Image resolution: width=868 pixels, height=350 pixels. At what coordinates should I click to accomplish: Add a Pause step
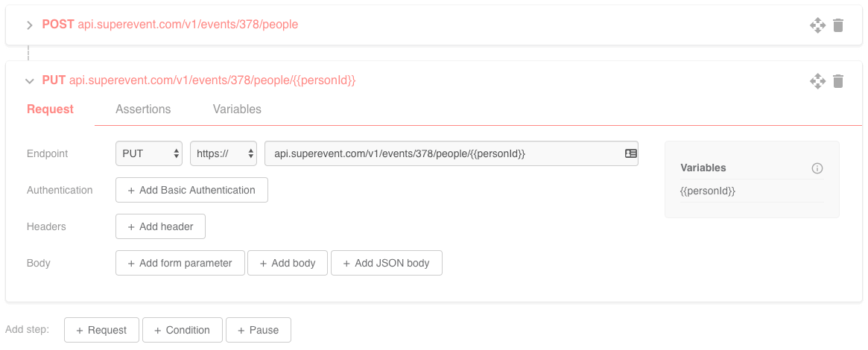click(x=258, y=330)
